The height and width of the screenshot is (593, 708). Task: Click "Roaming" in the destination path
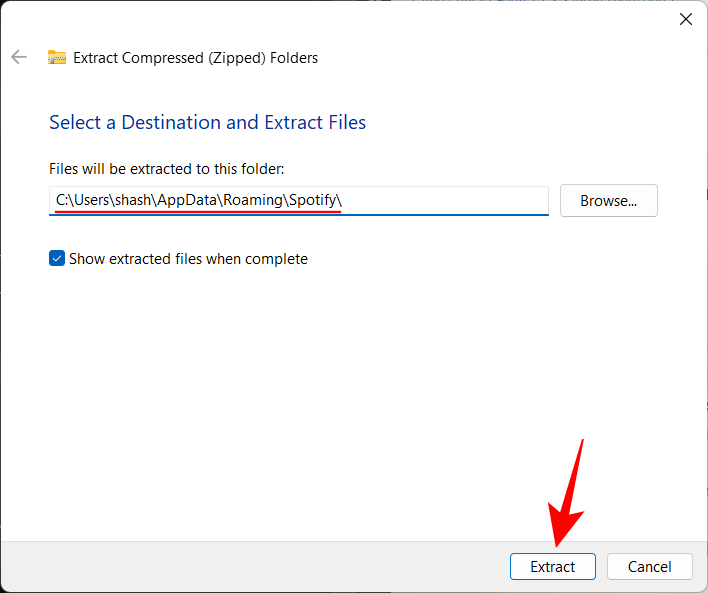(251, 200)
